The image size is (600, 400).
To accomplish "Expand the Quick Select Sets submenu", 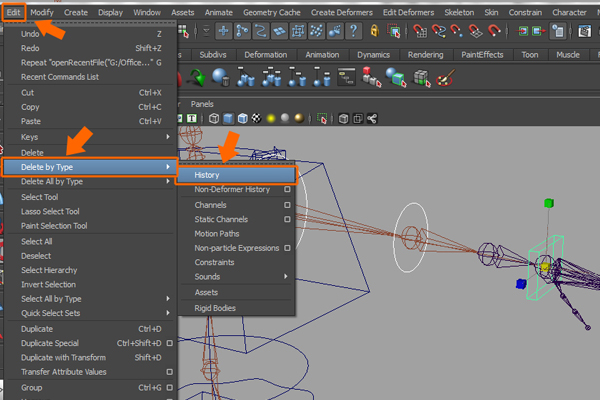I will pyautogui.click(x=168, y=313).
